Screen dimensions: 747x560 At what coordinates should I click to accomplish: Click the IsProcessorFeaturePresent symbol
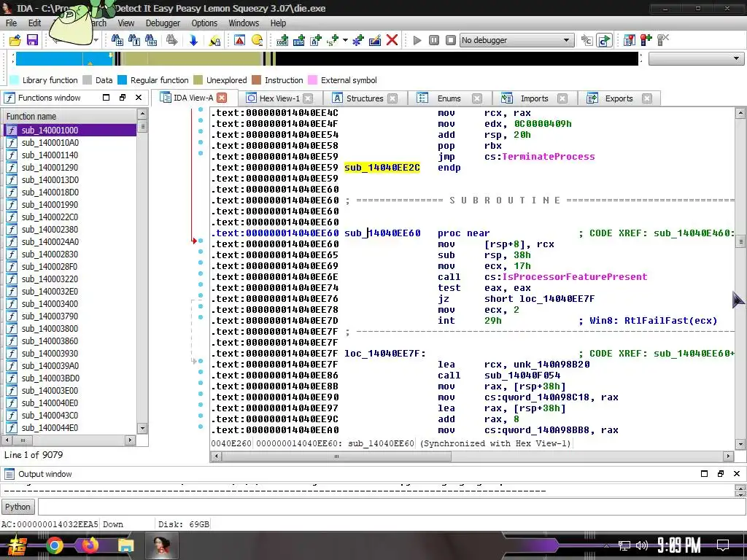(x=575, y=277)
